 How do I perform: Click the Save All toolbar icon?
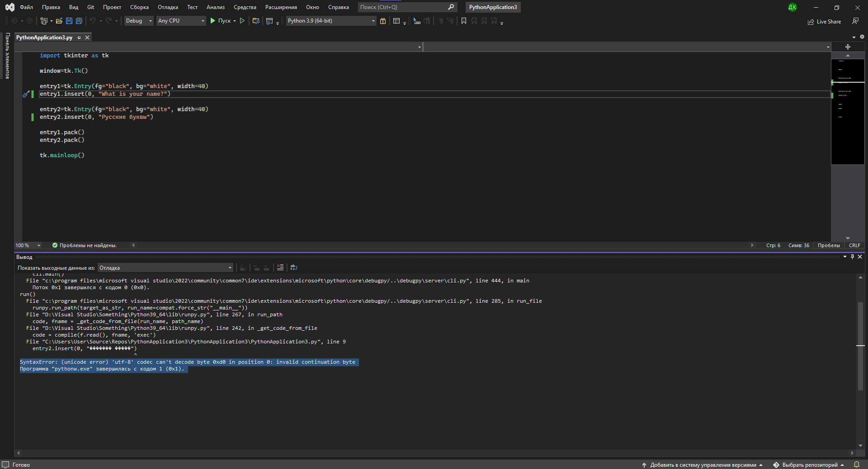pos(79,21)
